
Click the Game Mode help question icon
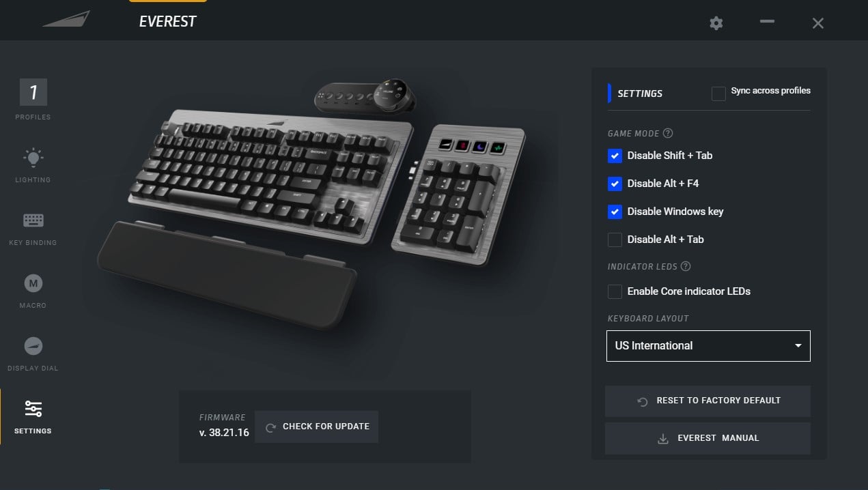[x=668, y=133]
